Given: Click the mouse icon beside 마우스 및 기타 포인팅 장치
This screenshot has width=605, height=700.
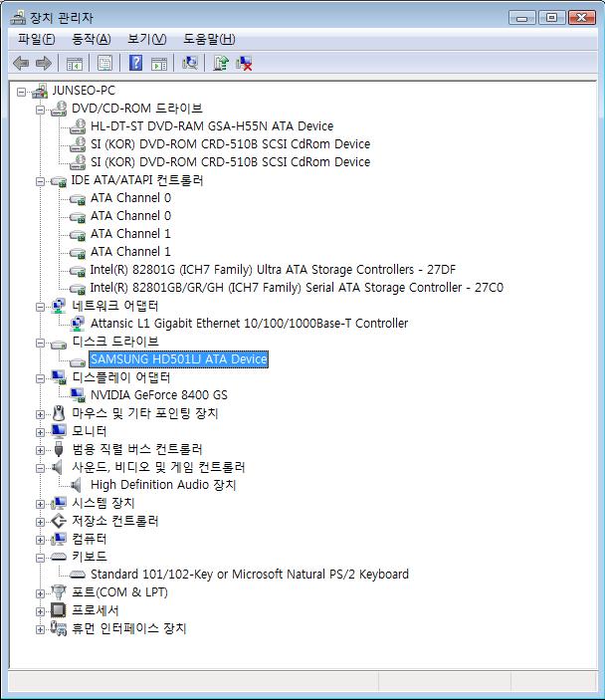Looking at the screenshot, I should point(59,413).
